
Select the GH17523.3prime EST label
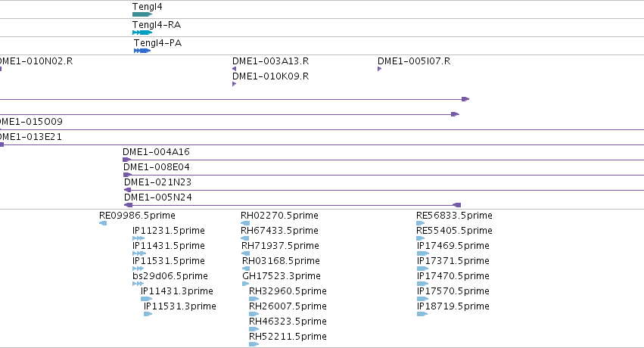282,276
